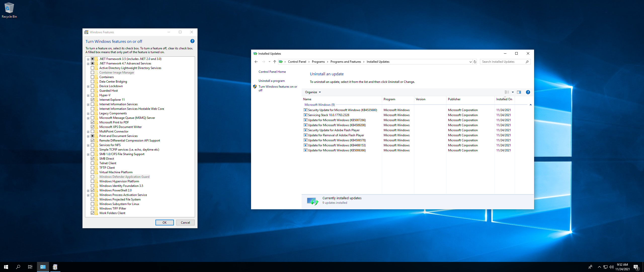Uncheck Internet Explorer 11
Screen dimensions: 644x272
93,100
